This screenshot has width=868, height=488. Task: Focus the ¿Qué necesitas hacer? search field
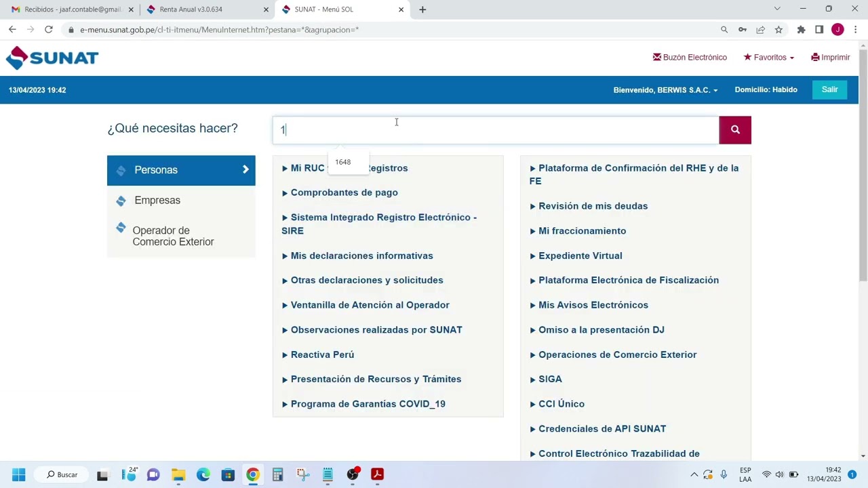click(x=496, y=129)
